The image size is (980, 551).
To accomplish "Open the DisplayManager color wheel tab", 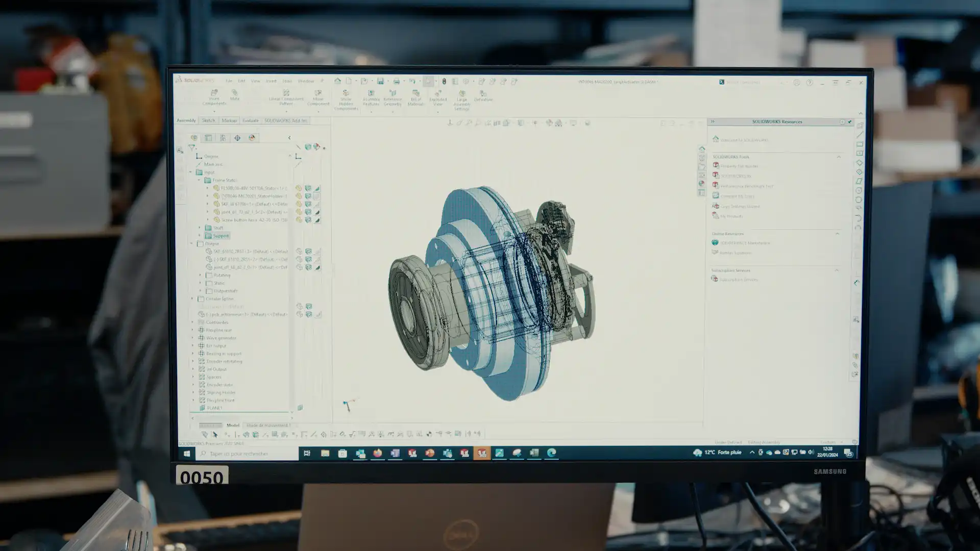I will (x=252, y=138).
